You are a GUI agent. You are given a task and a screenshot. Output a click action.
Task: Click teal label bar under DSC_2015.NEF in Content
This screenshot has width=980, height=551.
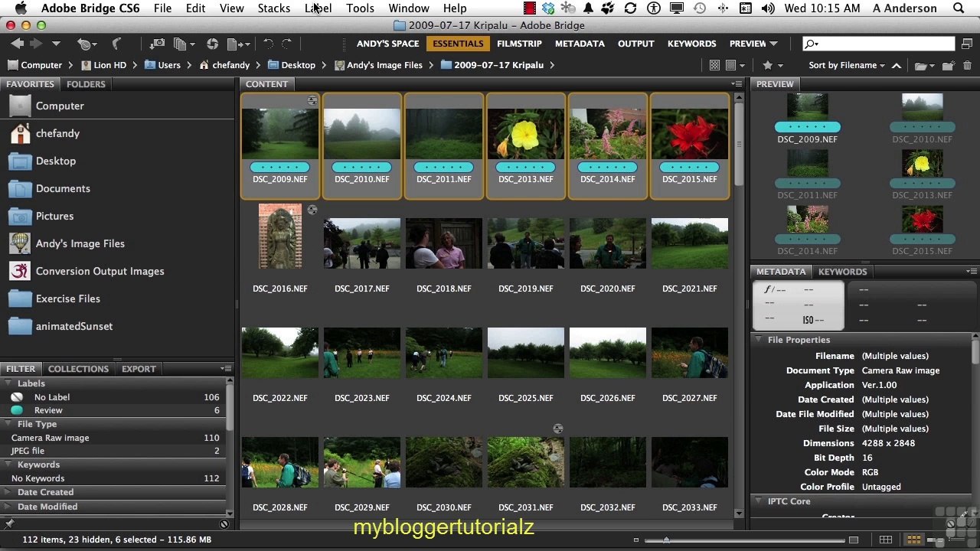click(689, 167)
